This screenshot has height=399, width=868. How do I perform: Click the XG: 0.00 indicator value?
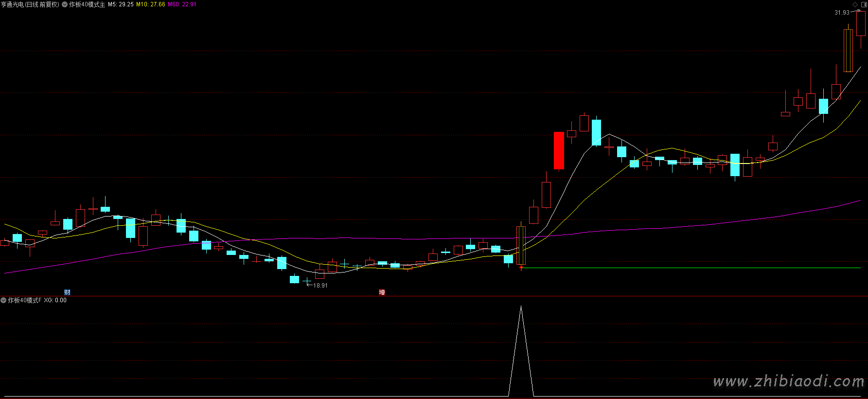pyautogui.click(x=55, y=300)
